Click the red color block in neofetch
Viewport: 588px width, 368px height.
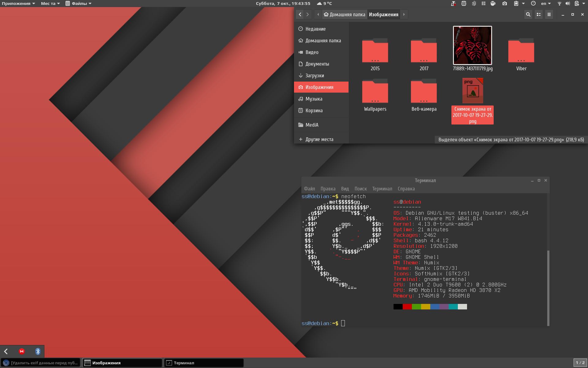pyautogui.click(x=407, y=307)
